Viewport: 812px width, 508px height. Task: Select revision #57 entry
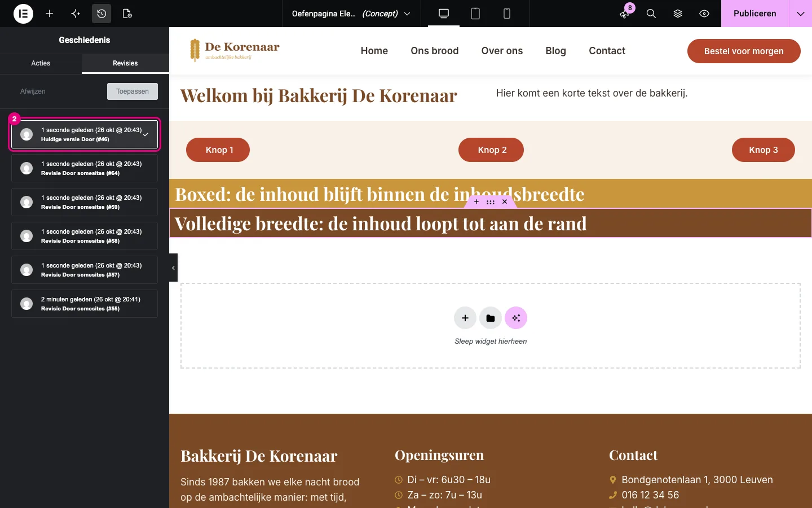point(85,270)
